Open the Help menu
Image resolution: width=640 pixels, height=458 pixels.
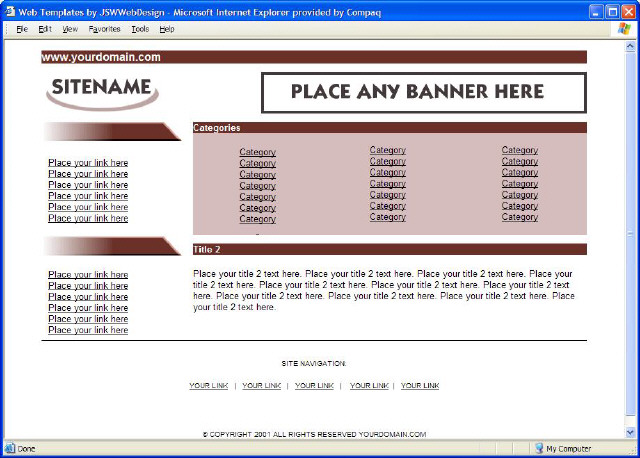(167, 29)
